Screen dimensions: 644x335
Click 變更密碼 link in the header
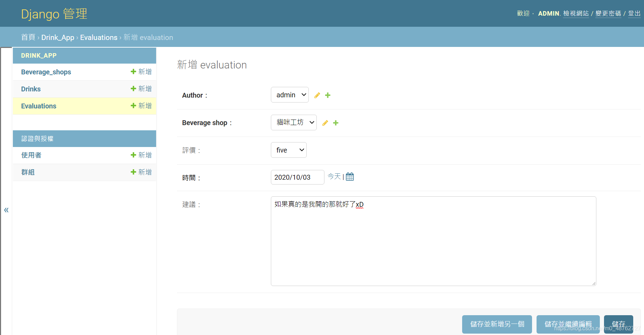pos(608,14)
